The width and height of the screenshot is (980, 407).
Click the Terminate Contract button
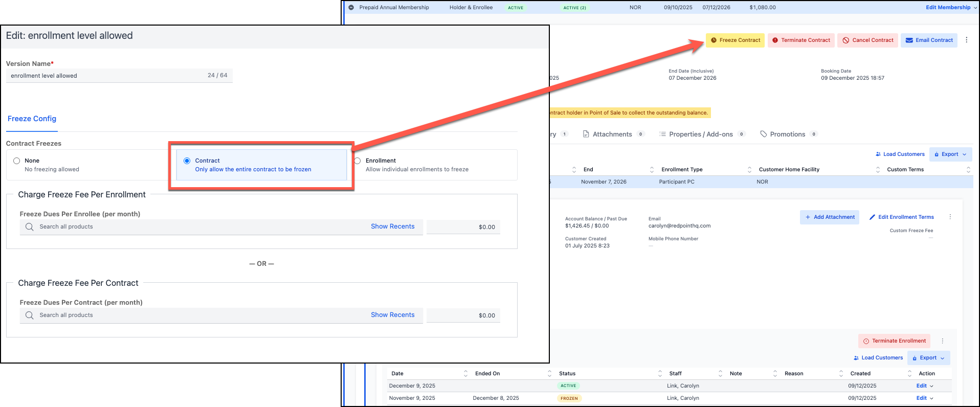801,40
